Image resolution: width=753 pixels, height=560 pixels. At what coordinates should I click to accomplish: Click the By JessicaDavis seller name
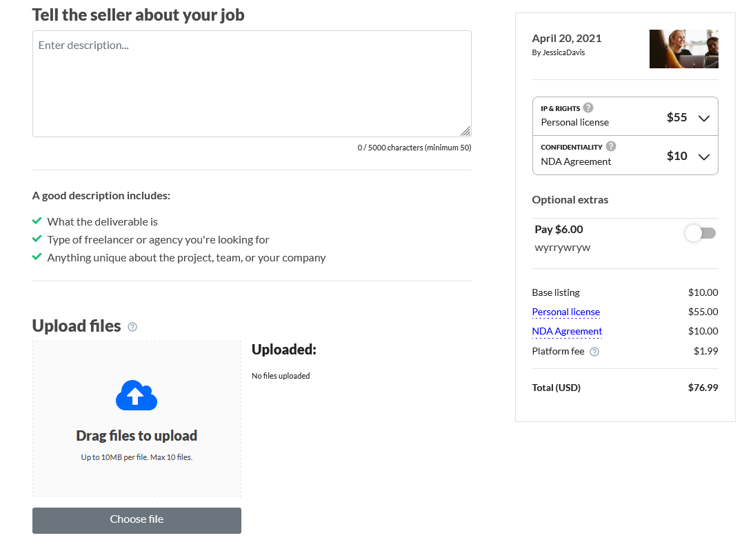(x=558, y=52)
